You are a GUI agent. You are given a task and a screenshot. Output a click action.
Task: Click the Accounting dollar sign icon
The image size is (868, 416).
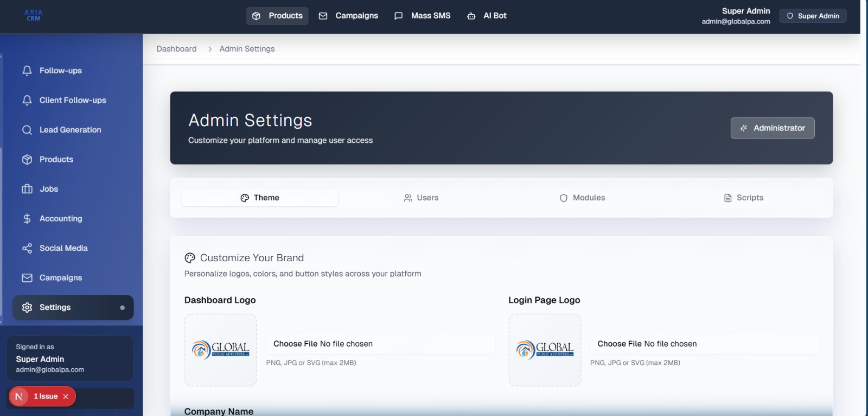pyautogui.click(x=27, y=218)
